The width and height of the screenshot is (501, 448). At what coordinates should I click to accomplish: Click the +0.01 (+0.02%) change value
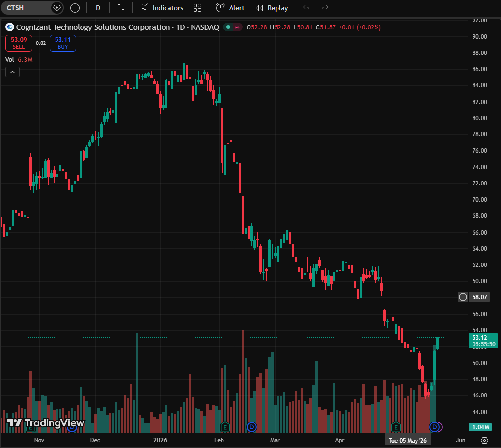point(360,27)
